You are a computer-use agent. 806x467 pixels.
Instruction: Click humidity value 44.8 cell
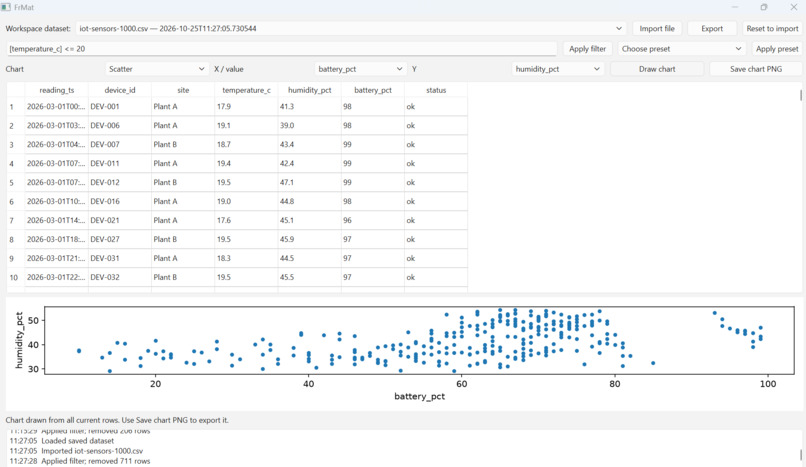309,201
